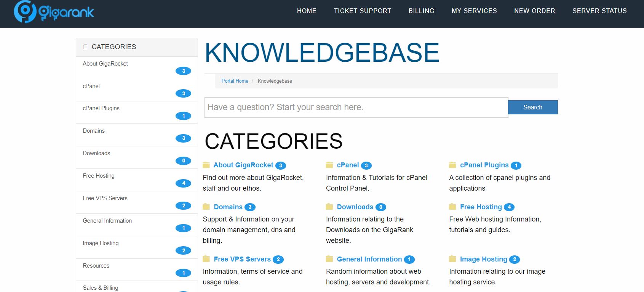644x292 pixels.
Task: Click the folder icon beside Free Hosting category
Action: coord(452,207)
